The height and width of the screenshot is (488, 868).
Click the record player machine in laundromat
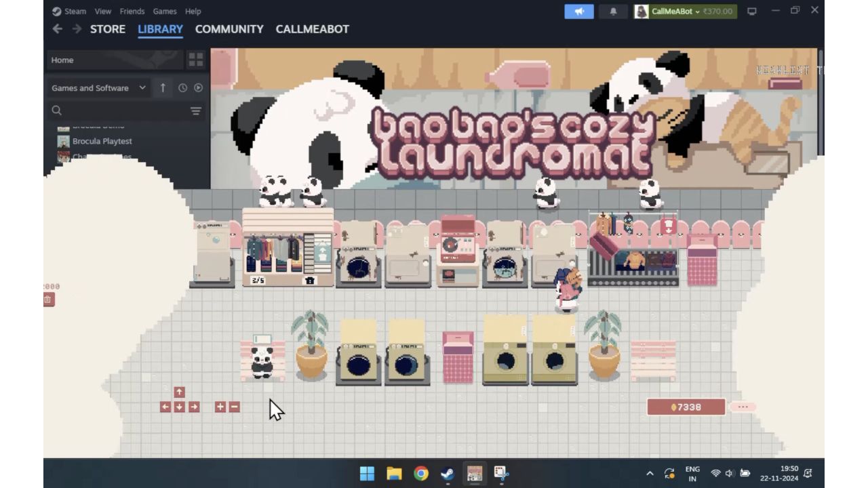point(458,251)
